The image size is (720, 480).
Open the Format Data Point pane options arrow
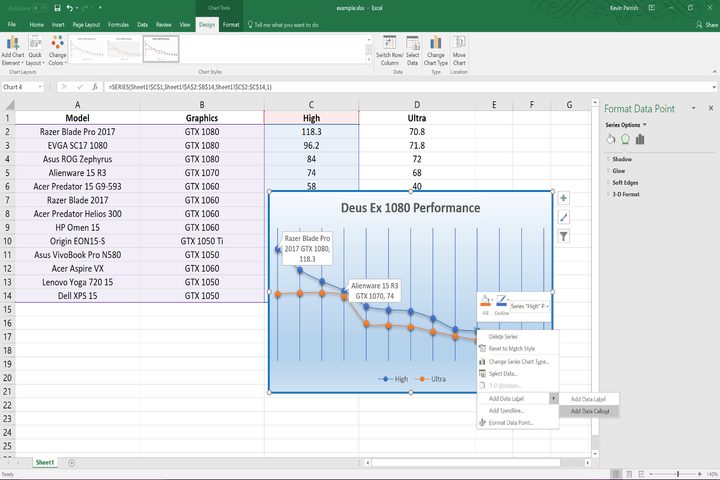693,108
